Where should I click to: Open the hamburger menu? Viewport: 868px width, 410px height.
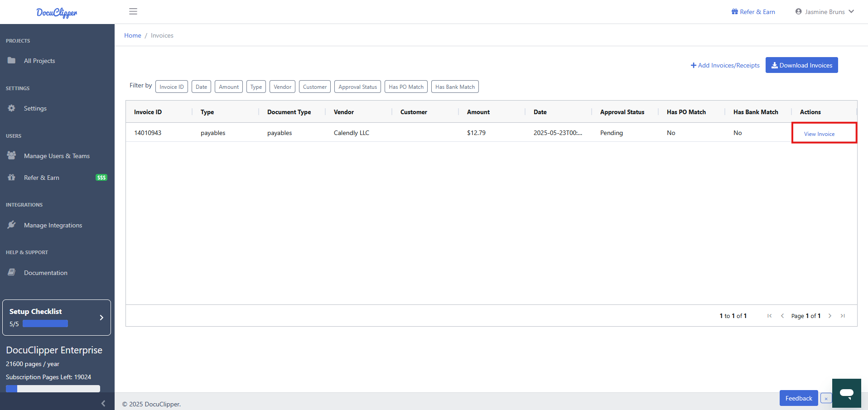pos(133,11)
